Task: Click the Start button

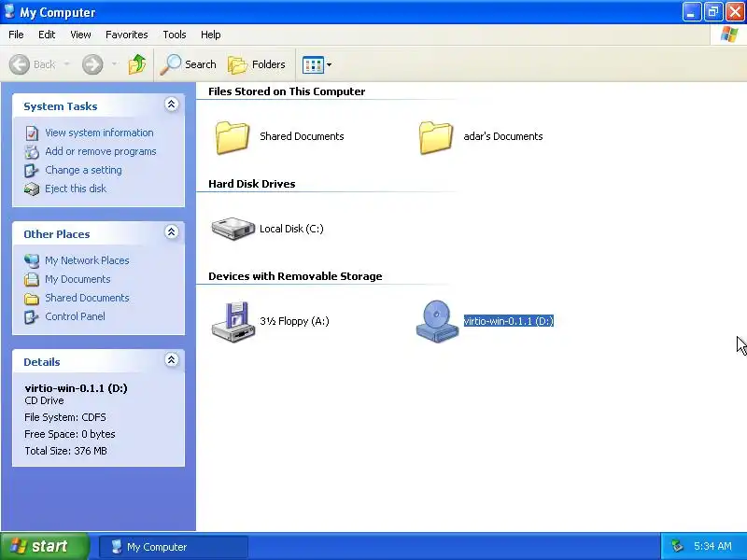Action: tap(45, 546)
